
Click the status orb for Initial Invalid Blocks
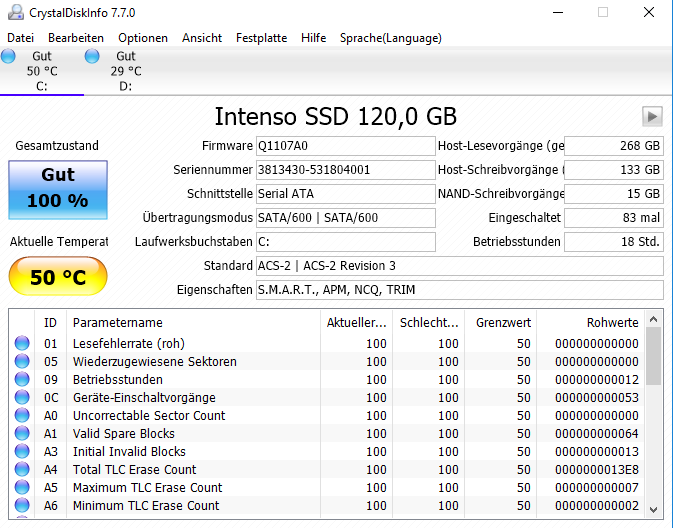pyautogui.click(x=22, y=452)
